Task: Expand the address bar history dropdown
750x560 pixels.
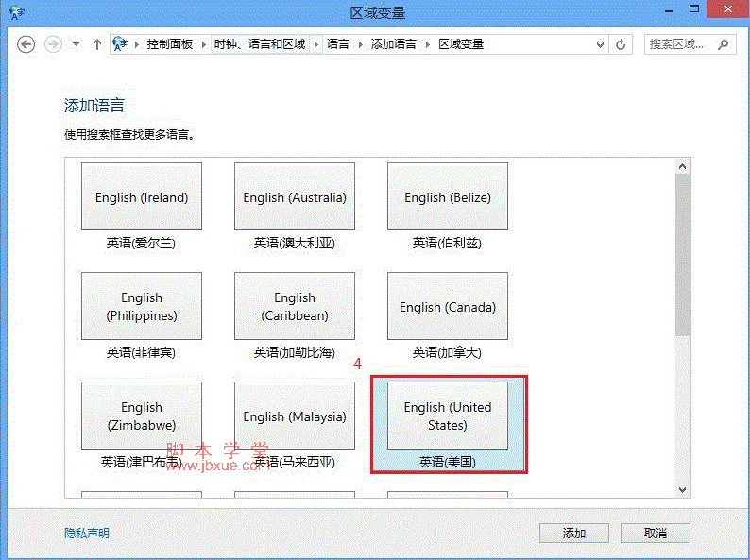Action: [x=601, y=44]
